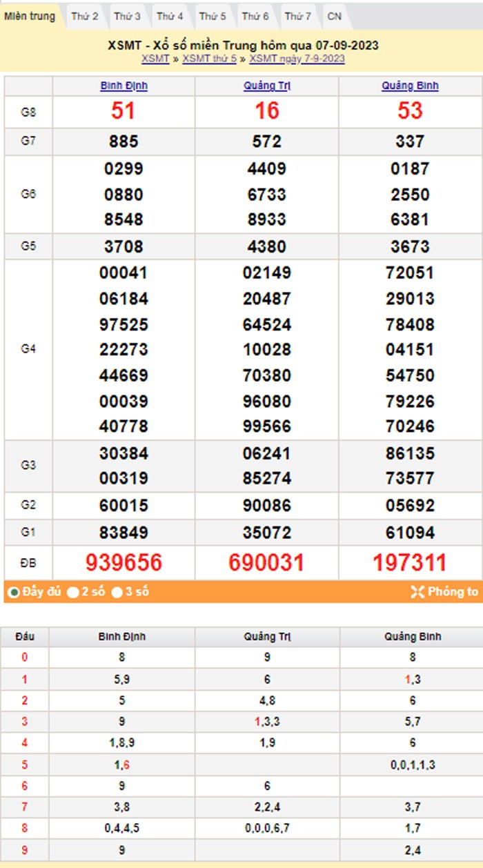This screenshot has height=868, width=483.
Task: Click the Phóng to expand icon
Action: 417,591
